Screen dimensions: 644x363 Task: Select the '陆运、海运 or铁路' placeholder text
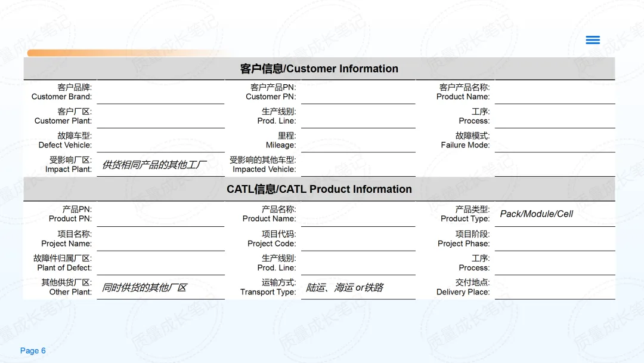(344, 287)
